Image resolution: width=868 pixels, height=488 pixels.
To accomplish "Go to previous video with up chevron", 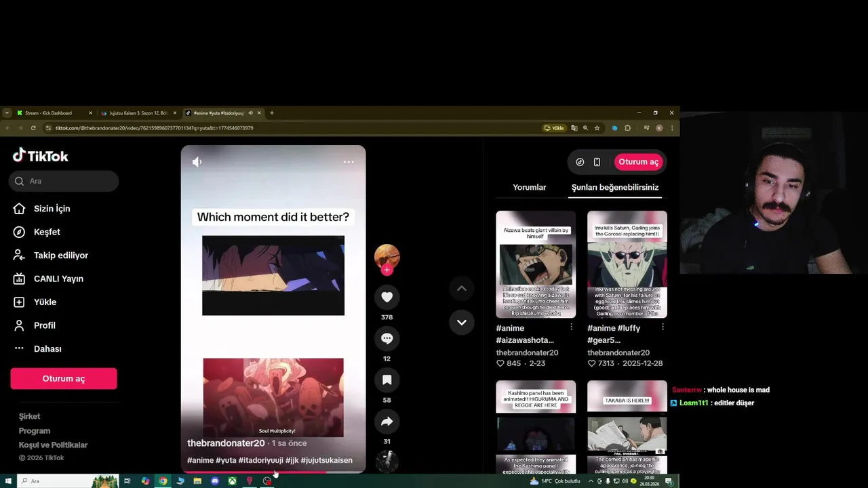I will [x=462, y=288].
